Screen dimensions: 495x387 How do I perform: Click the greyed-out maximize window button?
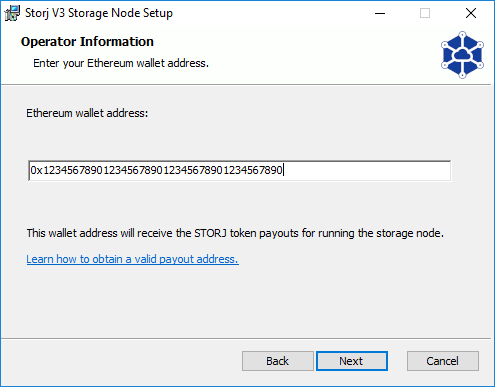coord(425,13)
